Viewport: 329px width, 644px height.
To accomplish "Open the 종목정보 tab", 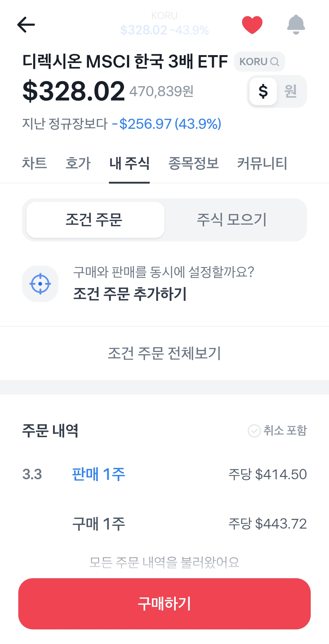I will pyautogui.click(x=193, y=163).
